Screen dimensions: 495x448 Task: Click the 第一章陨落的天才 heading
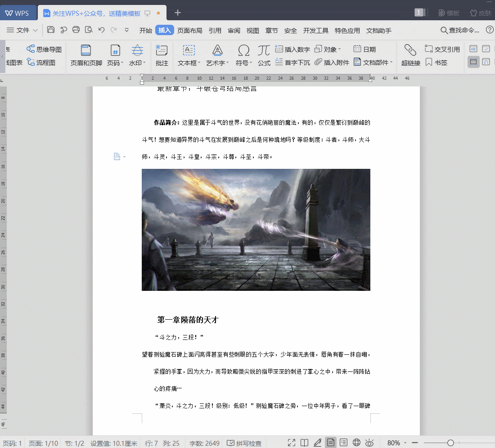pyautogui.click(x=188, y=320)
